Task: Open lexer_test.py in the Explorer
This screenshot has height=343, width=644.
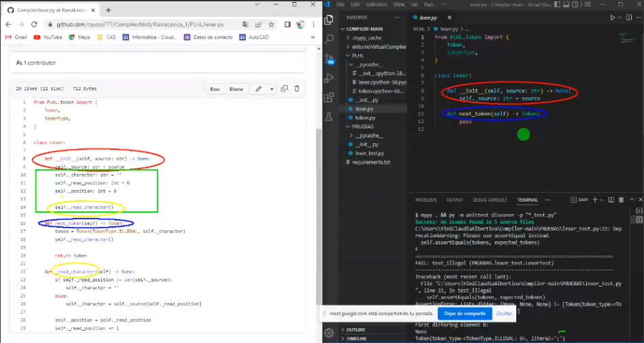Action: 370,154
